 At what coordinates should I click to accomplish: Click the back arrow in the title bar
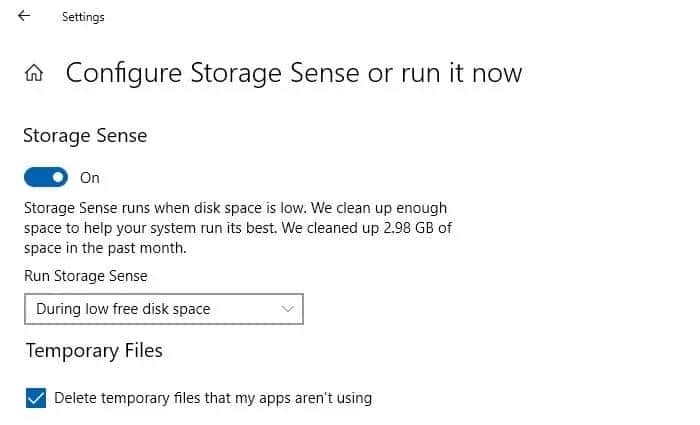pyautogui.click(x=24, y=16)
